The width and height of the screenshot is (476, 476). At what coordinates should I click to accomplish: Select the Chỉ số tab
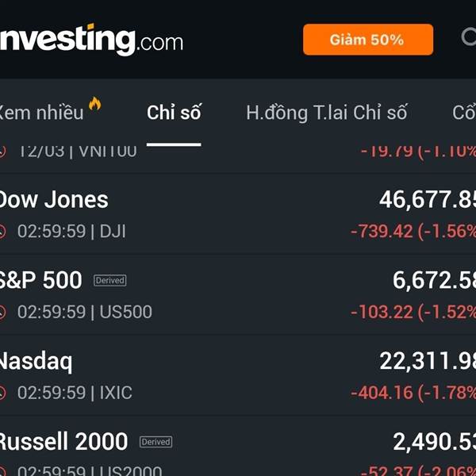[x=174, y=113]
